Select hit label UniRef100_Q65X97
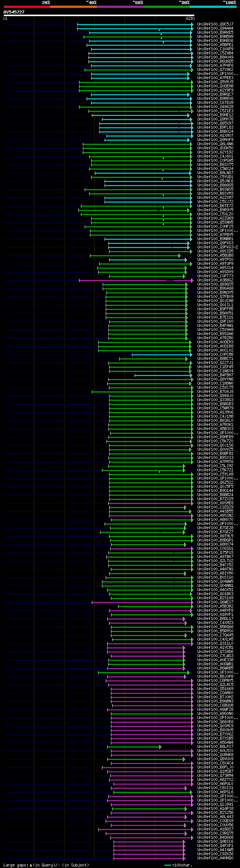The height and width of the screenshot is (868, 240). coord(215,123)
